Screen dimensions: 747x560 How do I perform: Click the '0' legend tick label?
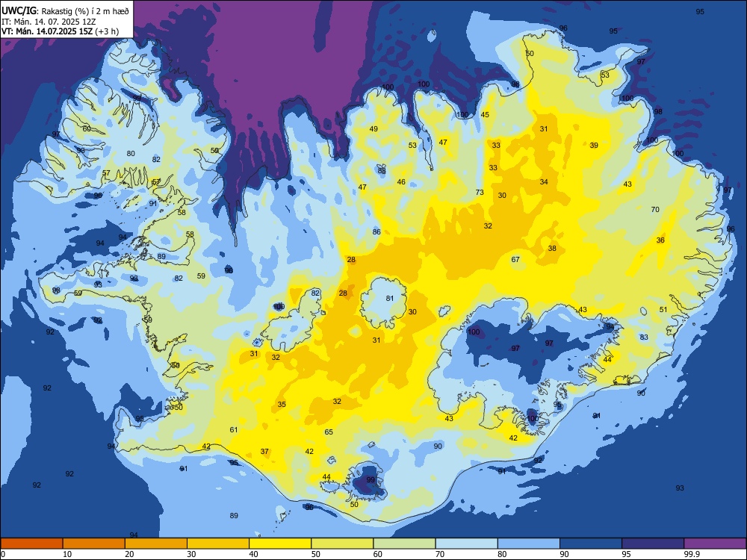pyautogui.click(x=3, y=554)
